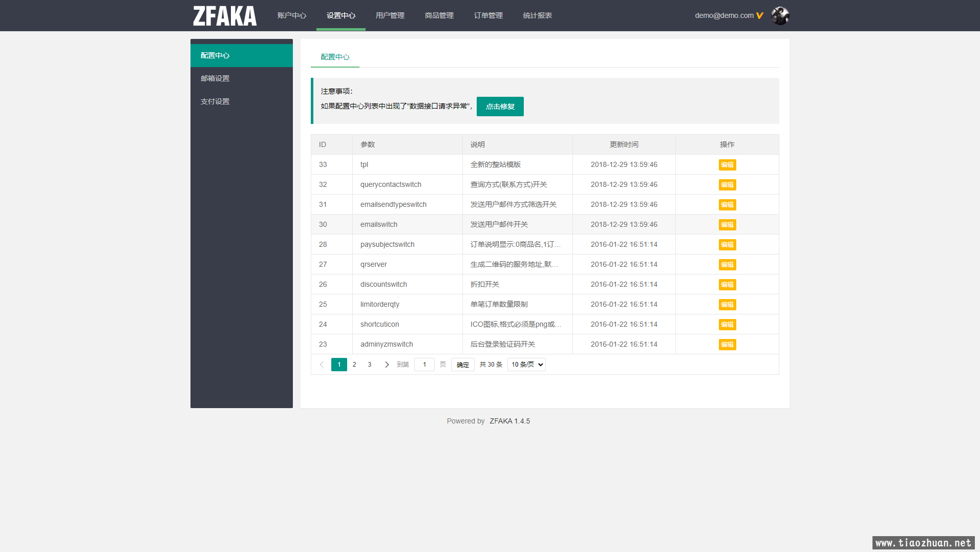The image size is (980, 552).
Task: Select 支付设置 in the sidebar
Action: (215, 101)
